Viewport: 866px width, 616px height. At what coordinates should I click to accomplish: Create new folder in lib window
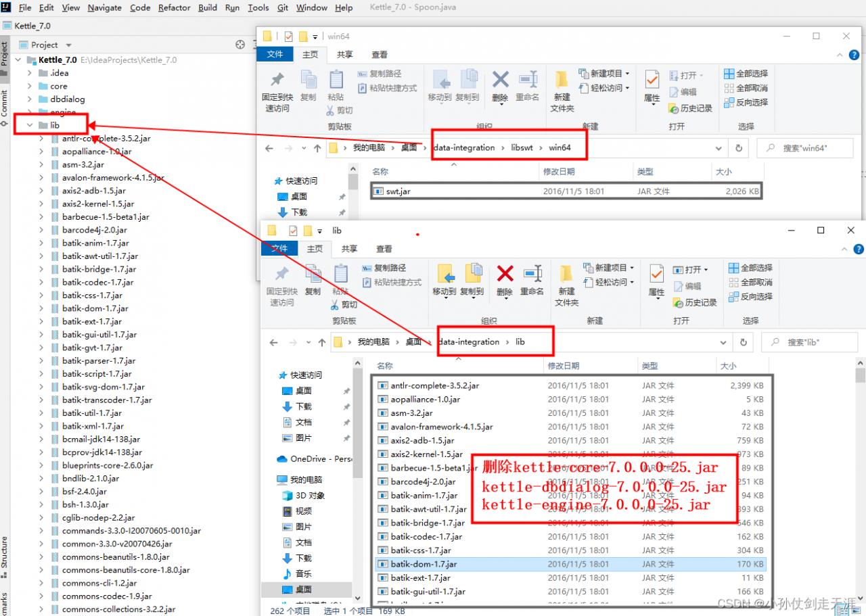[567, 285]
